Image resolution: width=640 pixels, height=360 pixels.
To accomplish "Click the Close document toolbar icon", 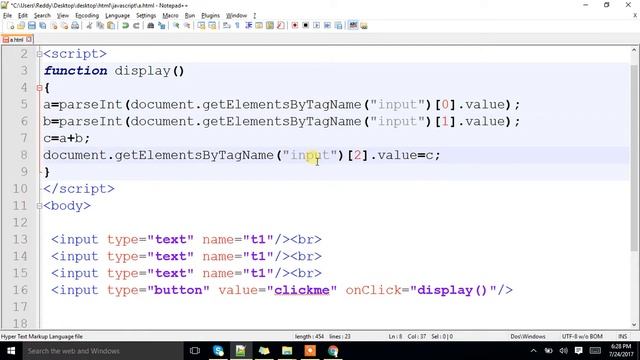I will (x=53, y=26).
